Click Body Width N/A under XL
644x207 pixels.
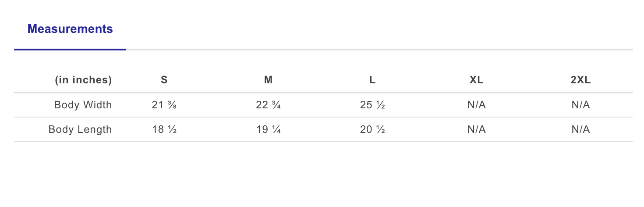point(477,105)
